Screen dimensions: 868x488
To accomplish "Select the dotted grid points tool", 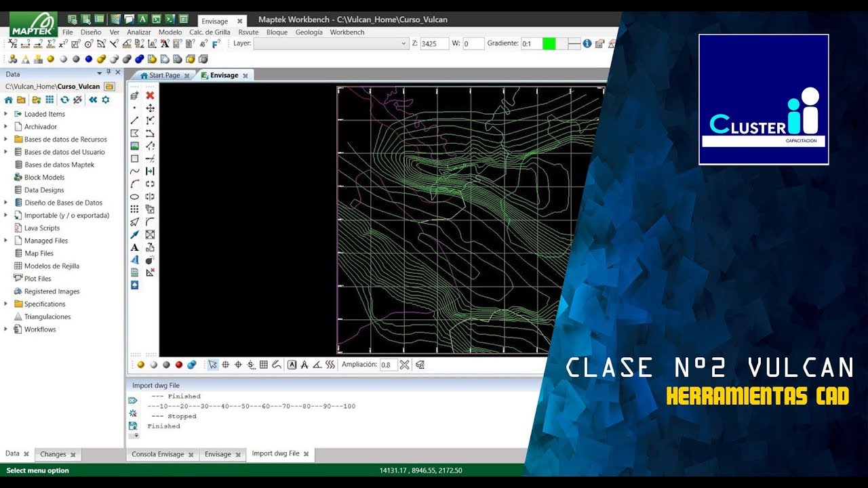I will [134, 209].
